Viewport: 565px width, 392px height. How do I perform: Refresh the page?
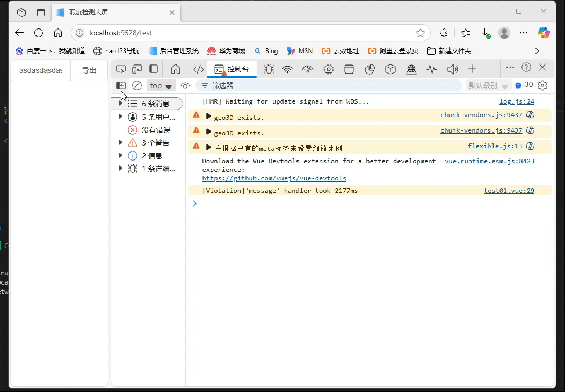[39, 33]
